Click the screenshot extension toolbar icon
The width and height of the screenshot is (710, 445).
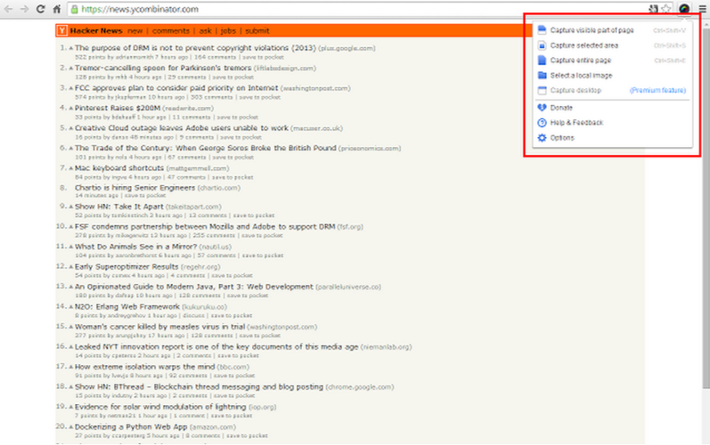(x=684, y=9)
